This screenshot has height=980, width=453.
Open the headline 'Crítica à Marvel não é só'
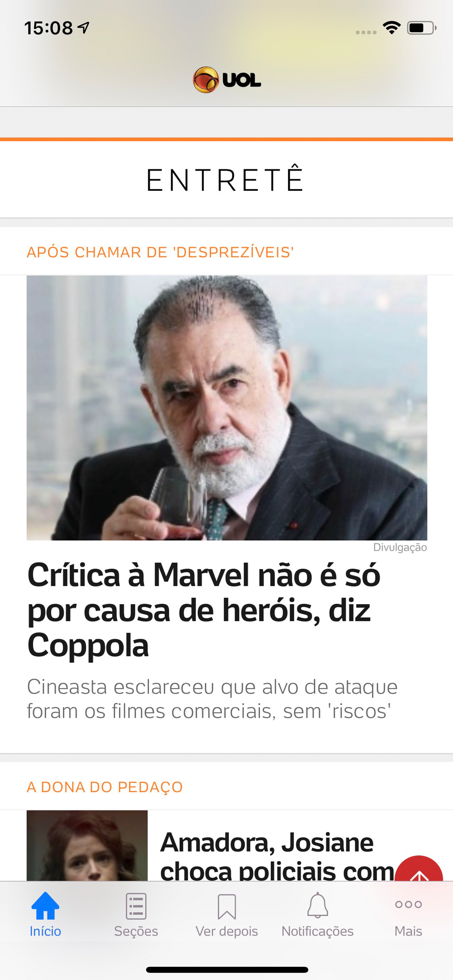(204, 610)
